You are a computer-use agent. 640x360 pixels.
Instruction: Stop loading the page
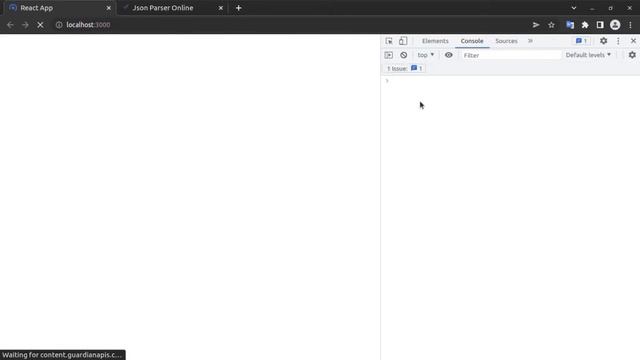40,25
